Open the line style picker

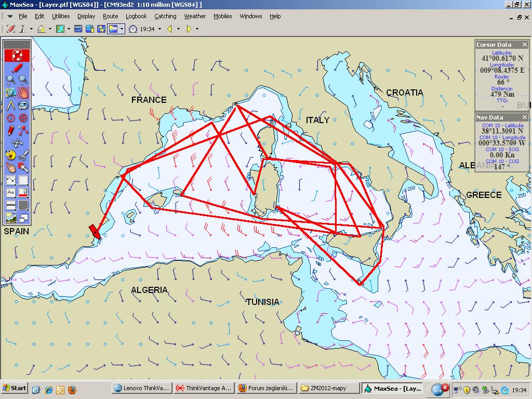click(x=10, y=180)
